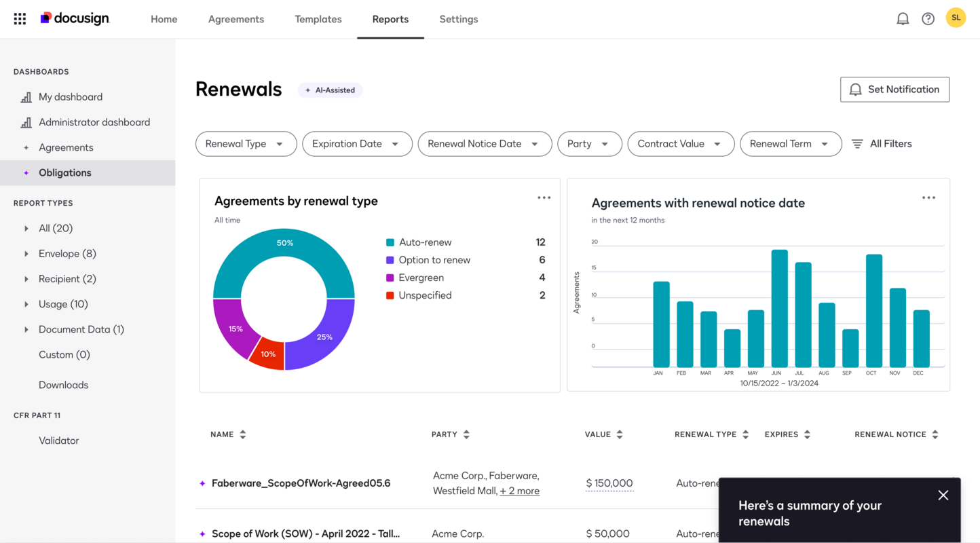Screen dimensions: 980x543
Task: Open the help question mark icon
Action: point(928,18)
